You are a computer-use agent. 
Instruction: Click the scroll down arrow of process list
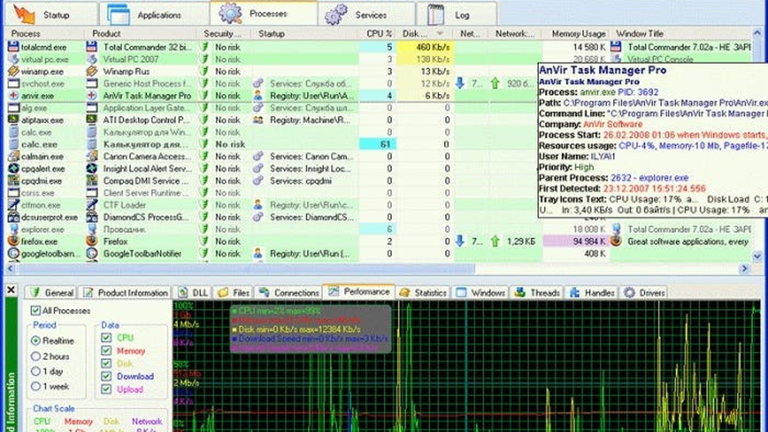pyautogui.click(x=757, y=256)
